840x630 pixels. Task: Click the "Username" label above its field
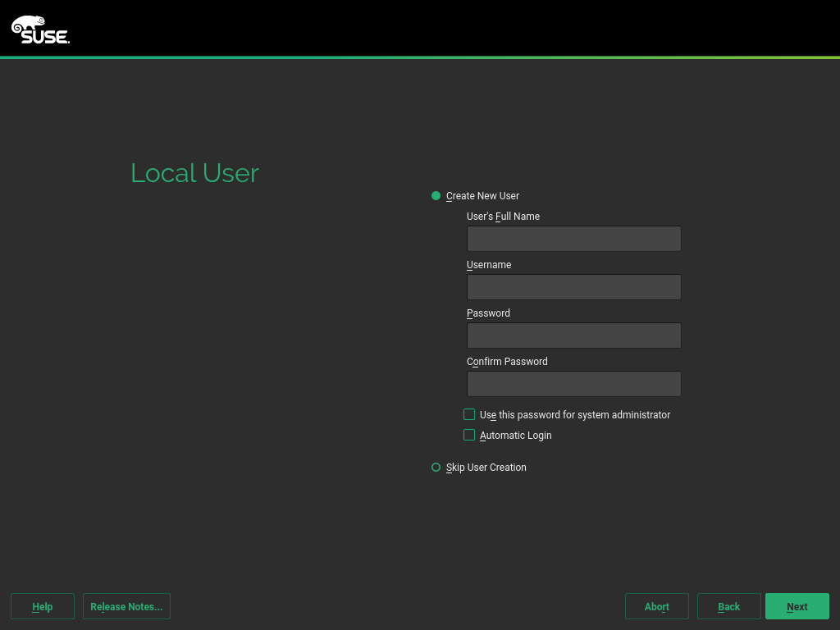[x=489, y=265]
